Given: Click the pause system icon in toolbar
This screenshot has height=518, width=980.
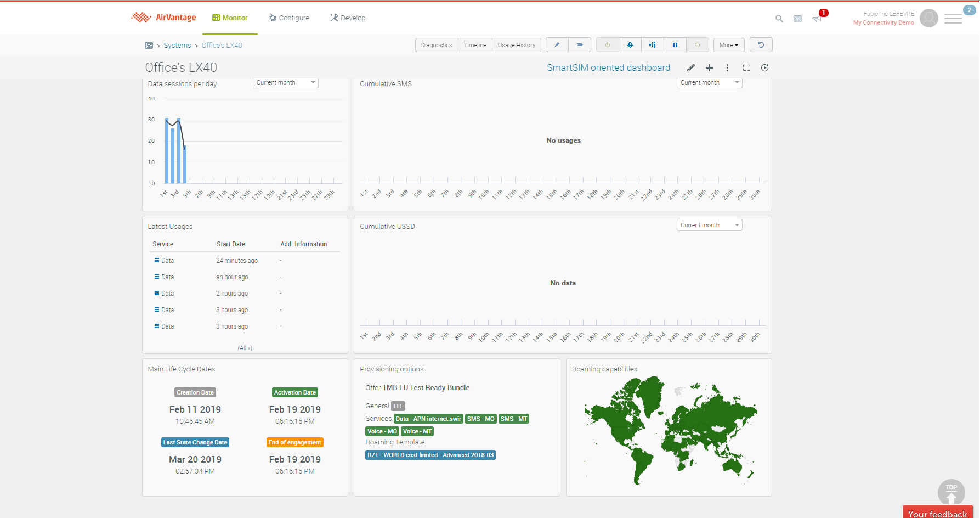Looking at the screenshot, I should tap(675, 45).
